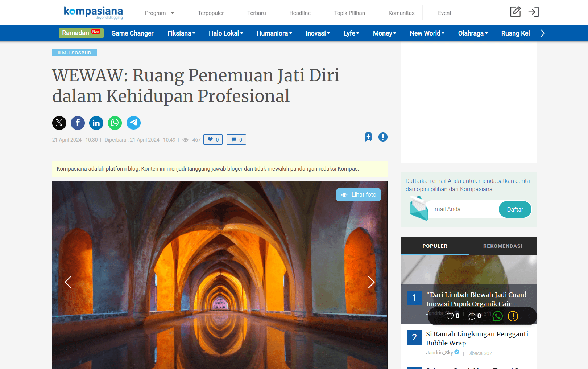Open article 'Si Ramah Lingkungan Pengganti Bubble Wrap'
The height and width of the screenshot is (369, 588).
(x=477, y=339)
